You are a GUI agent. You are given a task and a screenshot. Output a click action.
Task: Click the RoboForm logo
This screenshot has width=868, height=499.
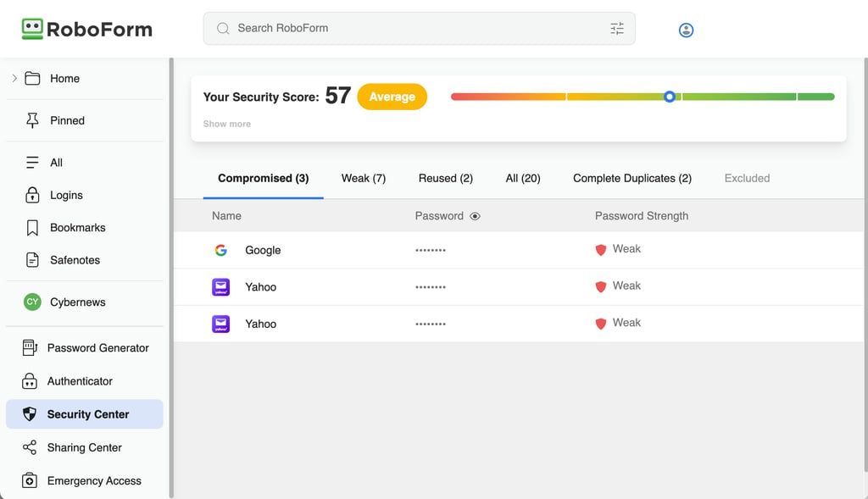pyautogui.click(x=86, y=30)
